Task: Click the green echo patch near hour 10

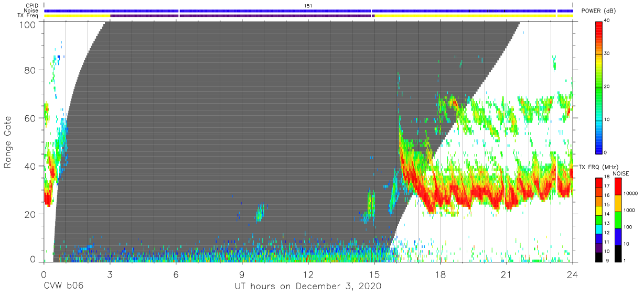Action: click(260, 213)
